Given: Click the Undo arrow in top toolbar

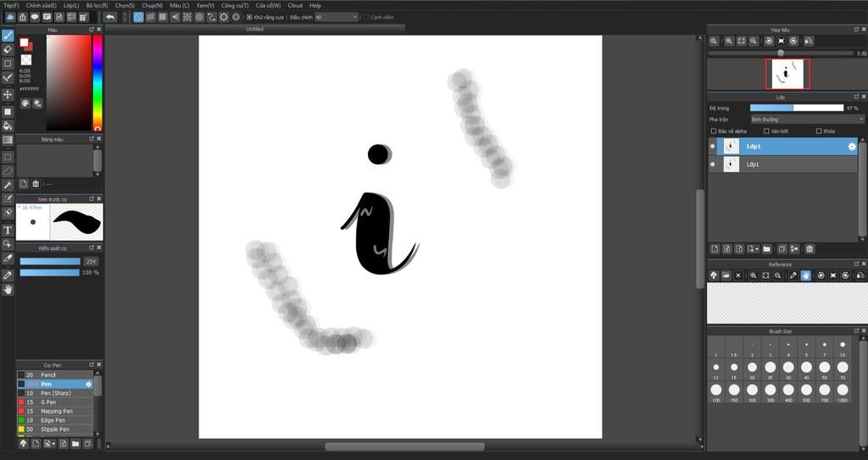Looking at the screenshot, I should pos(110,17).
